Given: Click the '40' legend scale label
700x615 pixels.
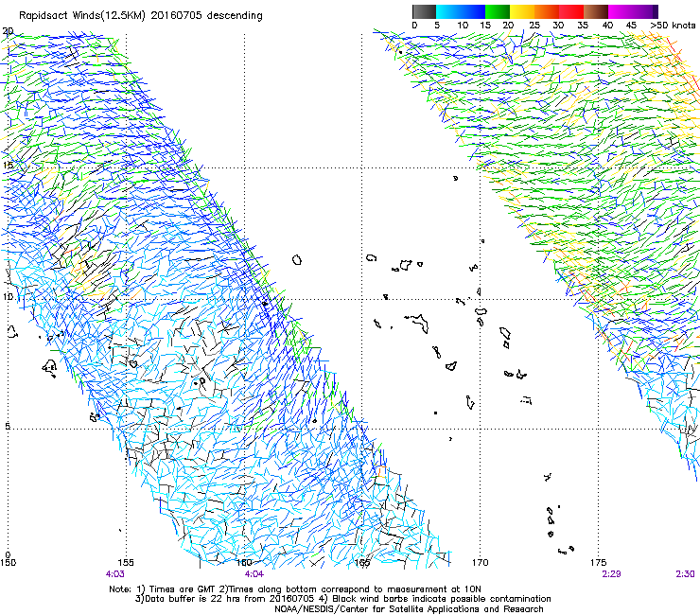Looking at the screenshot, I should pyautogui.click(x=607, y=25).
